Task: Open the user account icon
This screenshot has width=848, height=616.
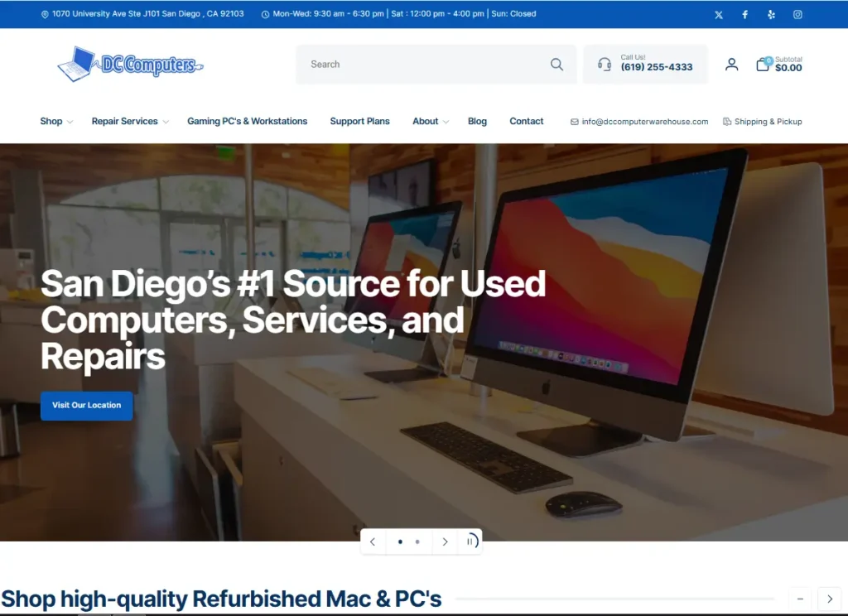Action: (x=731, y=64)
